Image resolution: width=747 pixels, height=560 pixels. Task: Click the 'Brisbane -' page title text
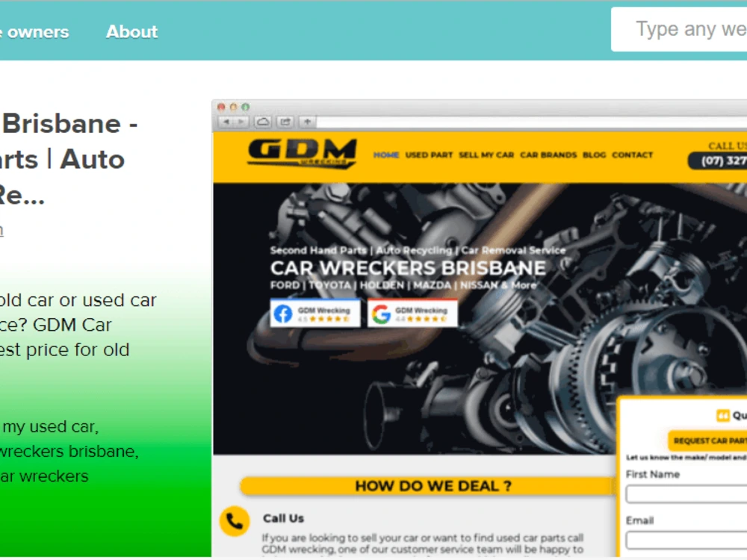[70, 124]
